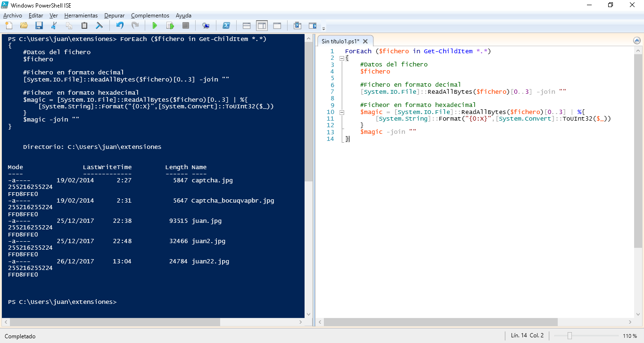Click line 11 System.String Format code in editor
Image resolution: width=644 pixels, height=343 pixels.
(493, 119)
